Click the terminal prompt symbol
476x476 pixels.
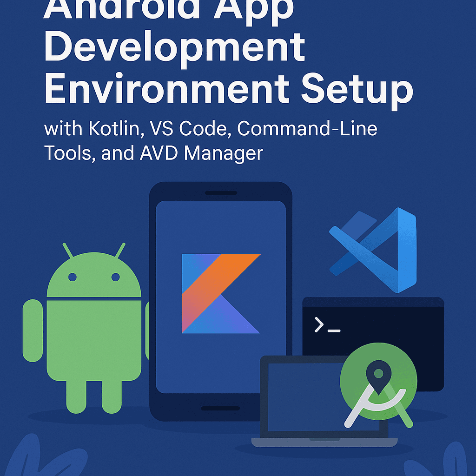(327, 325)
